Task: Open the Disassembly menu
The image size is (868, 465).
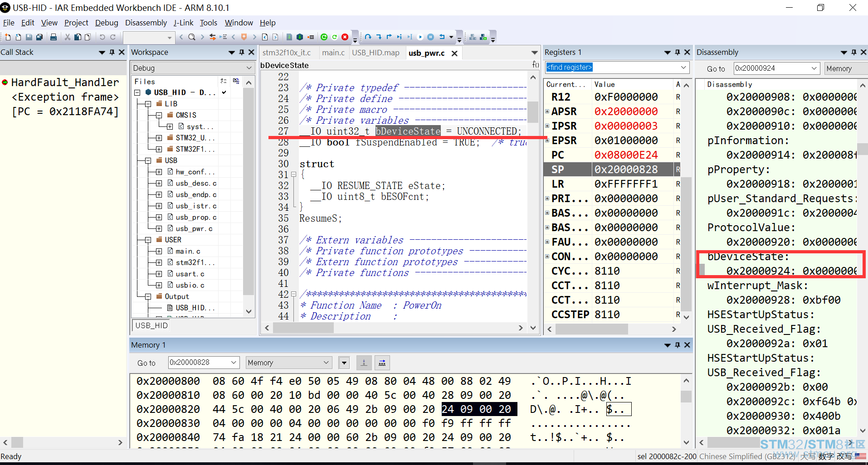Action: [146, 23]
